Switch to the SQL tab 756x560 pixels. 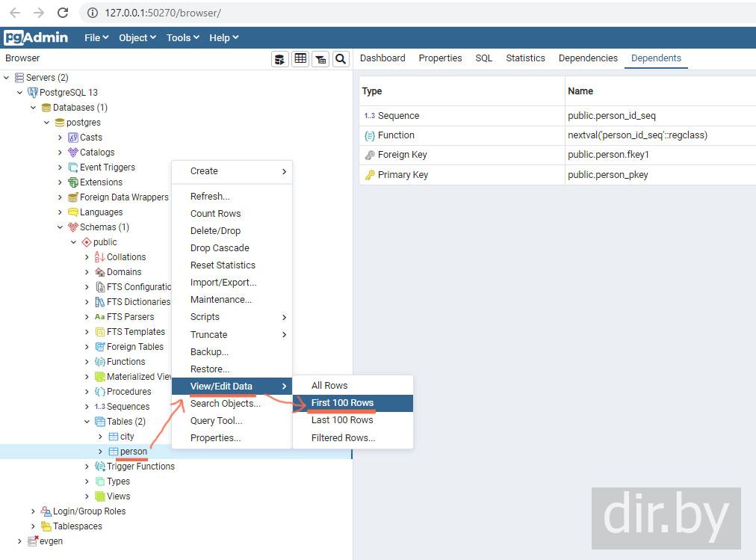(x=483, y=58)
